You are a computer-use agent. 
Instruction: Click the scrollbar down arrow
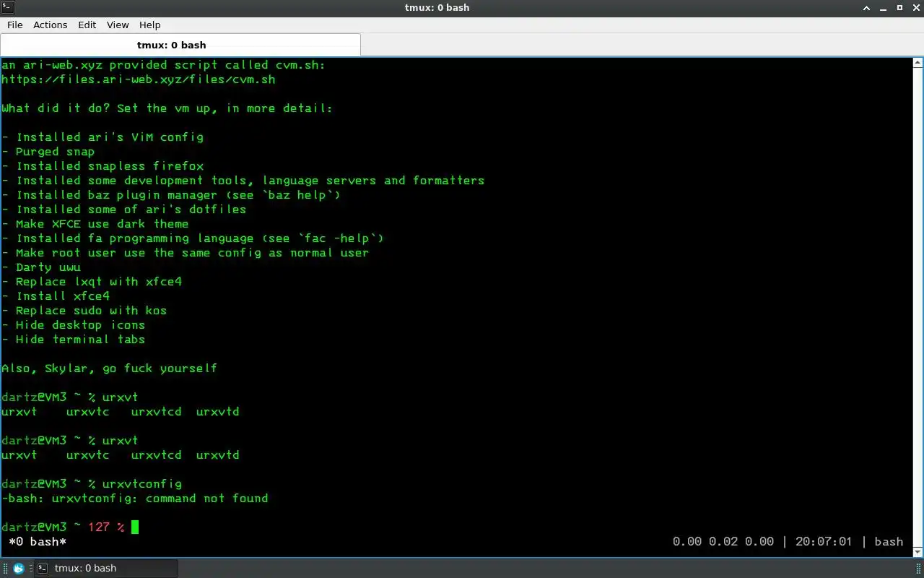point(918,552)
